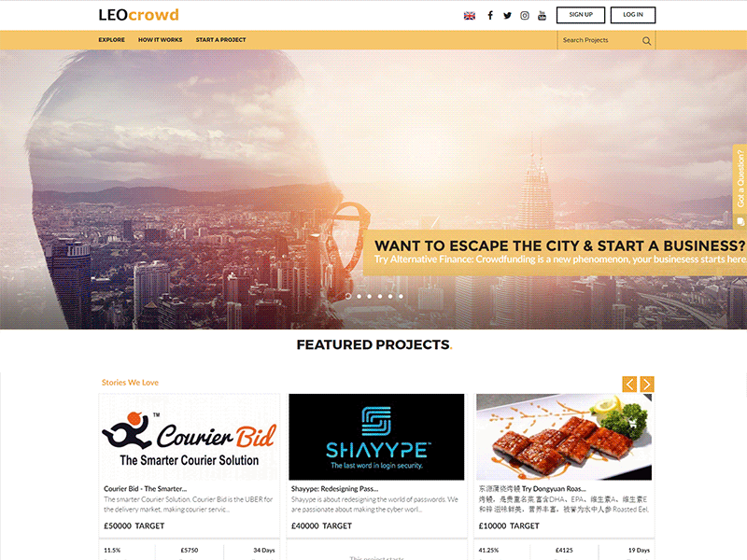The width and height of the screenshot is (747, 560).
Task: Click the Log In button
Action: point(633,15)
